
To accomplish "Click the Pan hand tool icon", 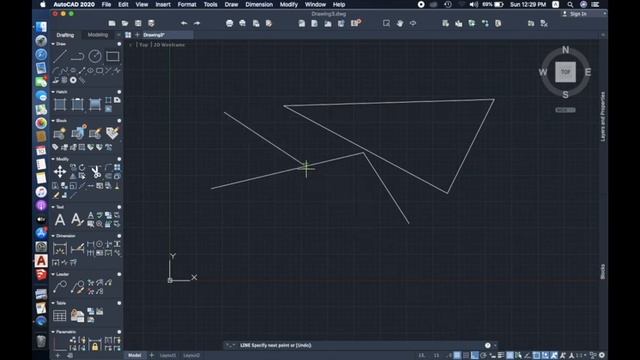I will click(x=400, y=23).
